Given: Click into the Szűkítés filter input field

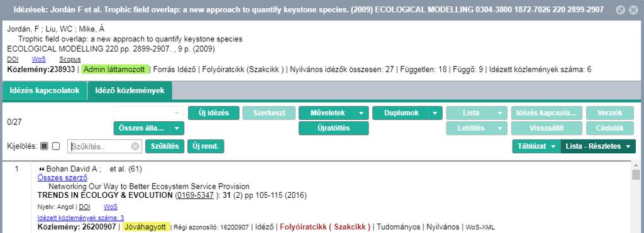Looking at the screenshot, I should [x=101, y=146].
